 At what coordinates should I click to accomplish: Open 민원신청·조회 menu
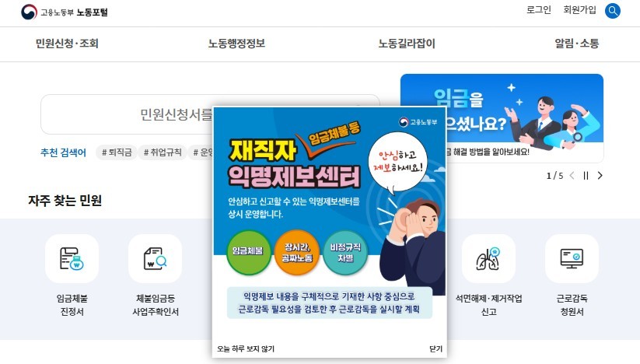pos(67,44)
